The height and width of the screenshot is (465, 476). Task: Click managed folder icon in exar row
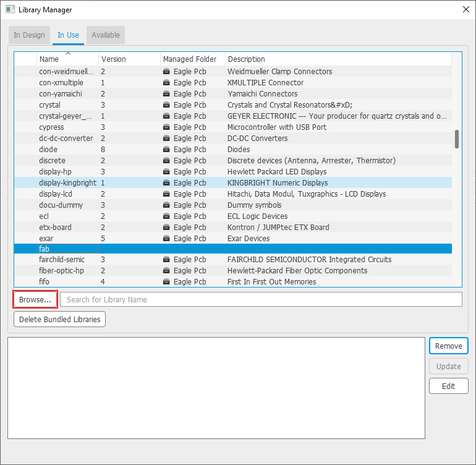coord(166,239)
